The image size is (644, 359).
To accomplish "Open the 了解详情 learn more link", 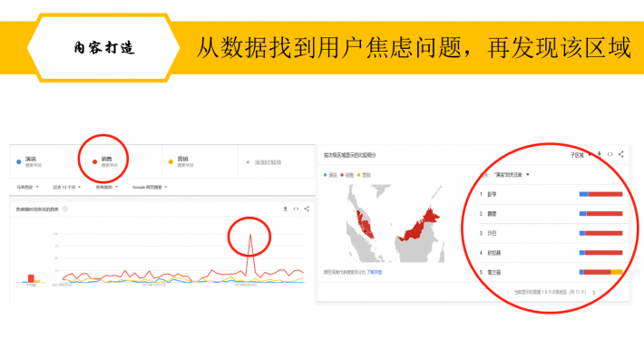I will click(375, 272).
